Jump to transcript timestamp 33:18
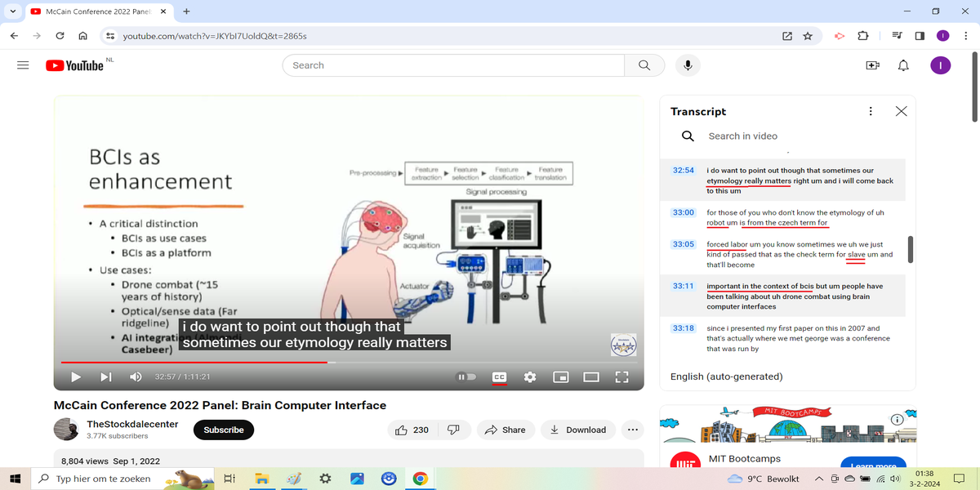Viewport: 980px width, 490px height. pos(684,328)
